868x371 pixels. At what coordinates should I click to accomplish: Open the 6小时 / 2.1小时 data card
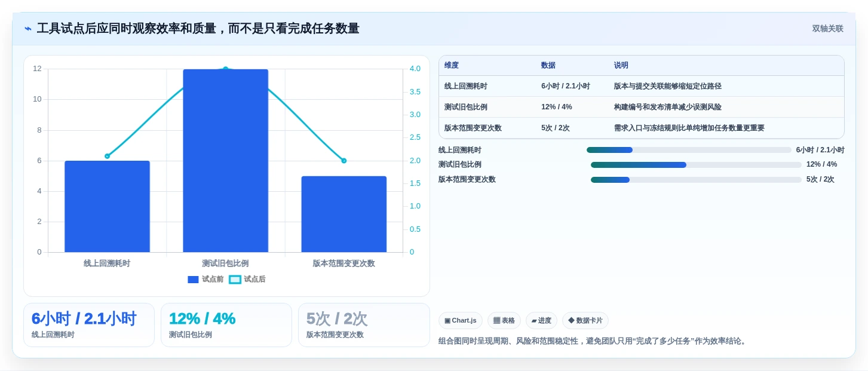[89, 325]
